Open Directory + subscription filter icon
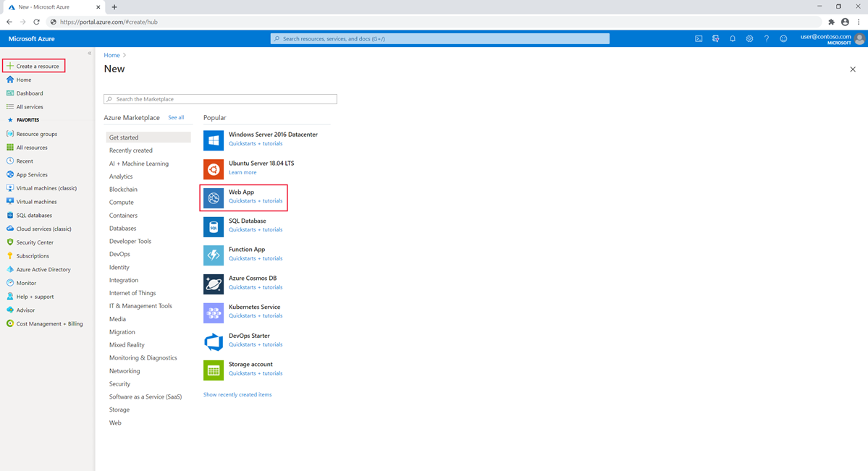Screen dimensions: 868x471 [716, 39]
